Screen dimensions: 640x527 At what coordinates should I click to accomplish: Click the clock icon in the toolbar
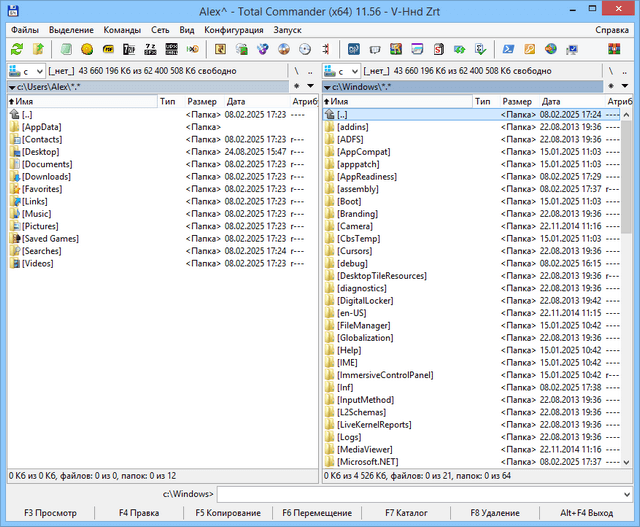tap(304, 48)
